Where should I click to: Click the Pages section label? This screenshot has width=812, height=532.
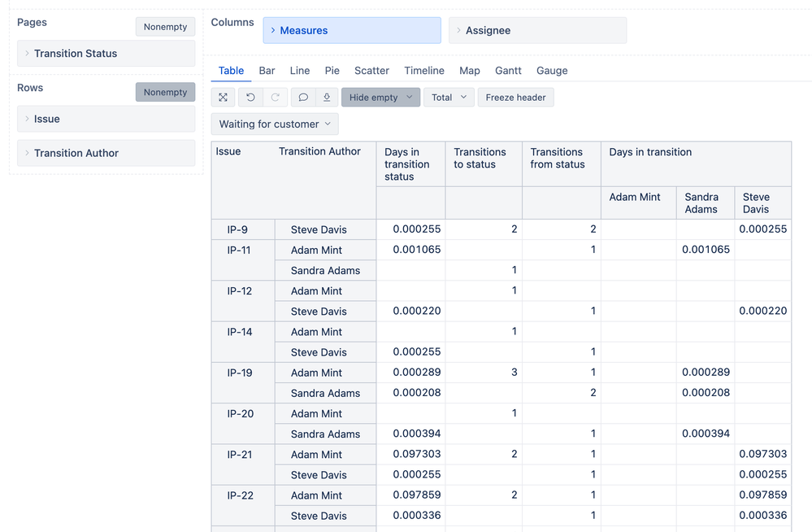click(33, 22)
